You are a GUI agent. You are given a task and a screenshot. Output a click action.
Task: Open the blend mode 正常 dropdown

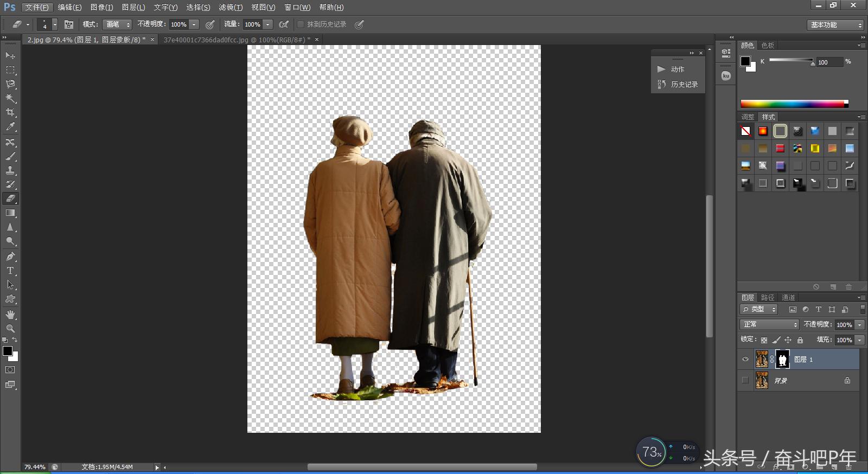pyautogui.click(x=769, y=324)
